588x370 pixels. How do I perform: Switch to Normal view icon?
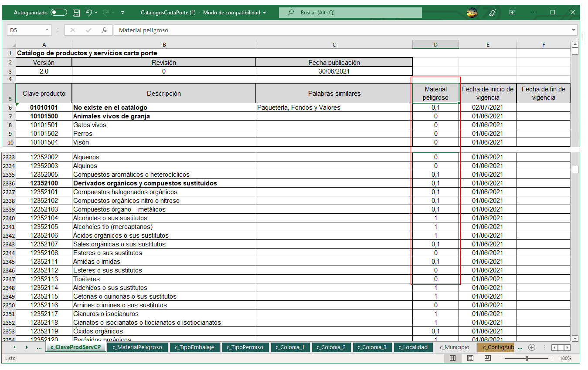tap(452, 358)
